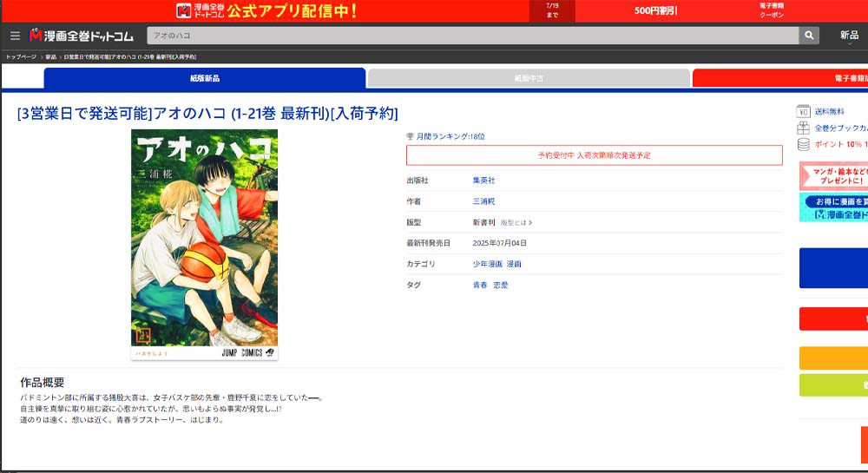Click the coin stack point icon
The image size is (868, 473).
(803, 144)
